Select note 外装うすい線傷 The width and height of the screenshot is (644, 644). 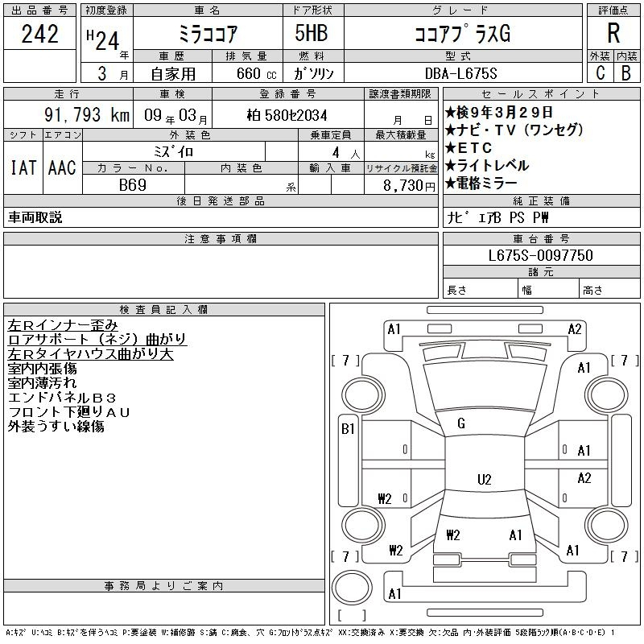coord(56,427)
